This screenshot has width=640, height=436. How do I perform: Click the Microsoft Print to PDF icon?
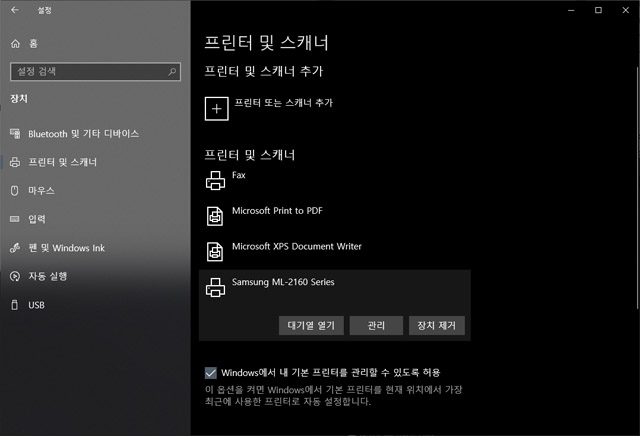coord(215,216)
